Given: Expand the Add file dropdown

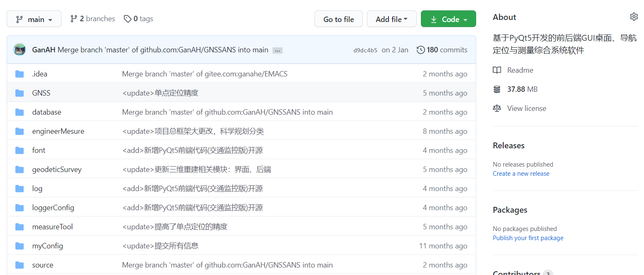Looking at the screenshot, I should coord(391,19).
